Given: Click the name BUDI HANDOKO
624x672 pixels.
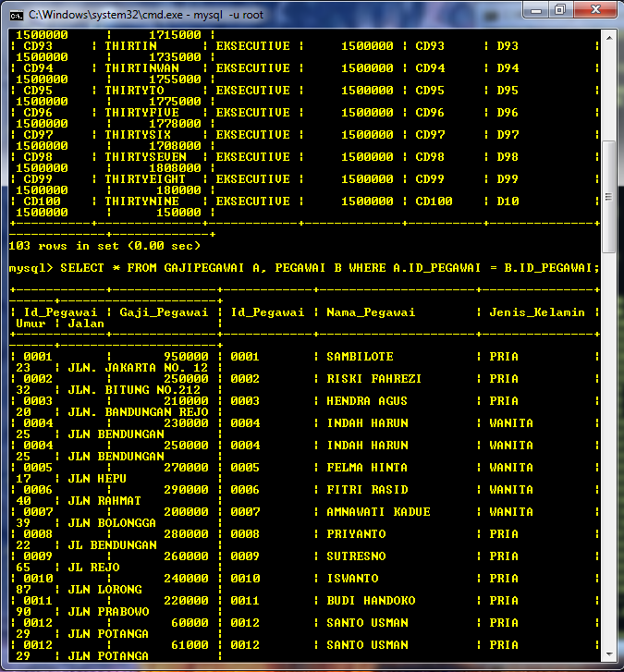Looking at the screenshot, I should point(371,601).
